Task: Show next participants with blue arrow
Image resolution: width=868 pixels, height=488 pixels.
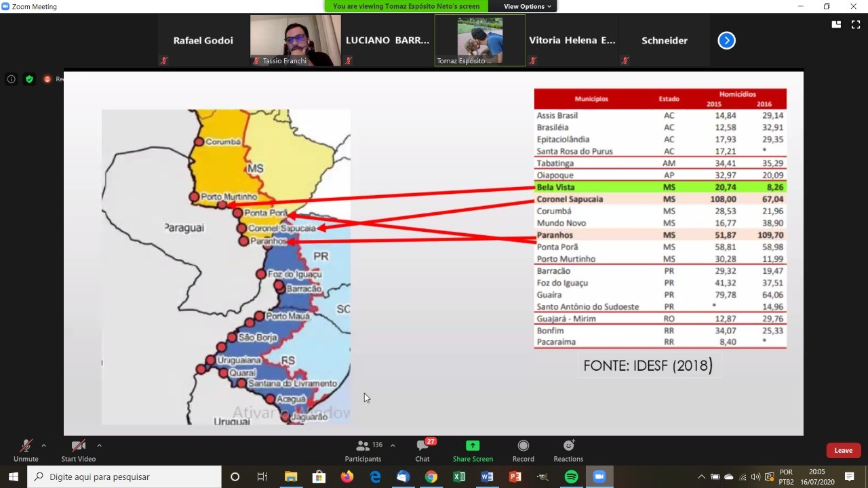Action: pos(726,41)
